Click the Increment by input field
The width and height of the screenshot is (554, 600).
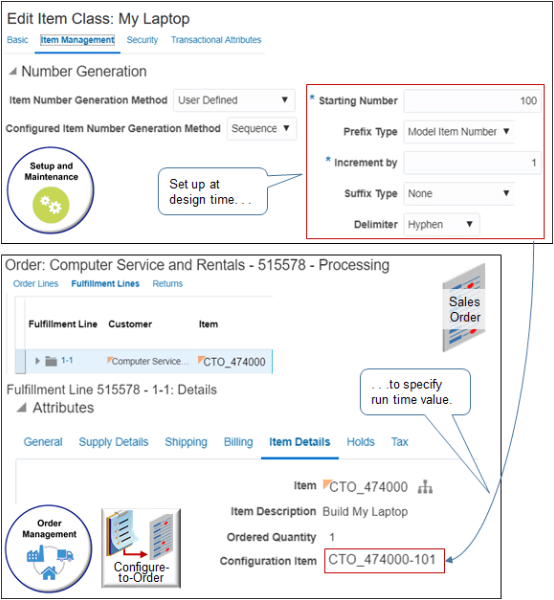[x=473, y=163]
